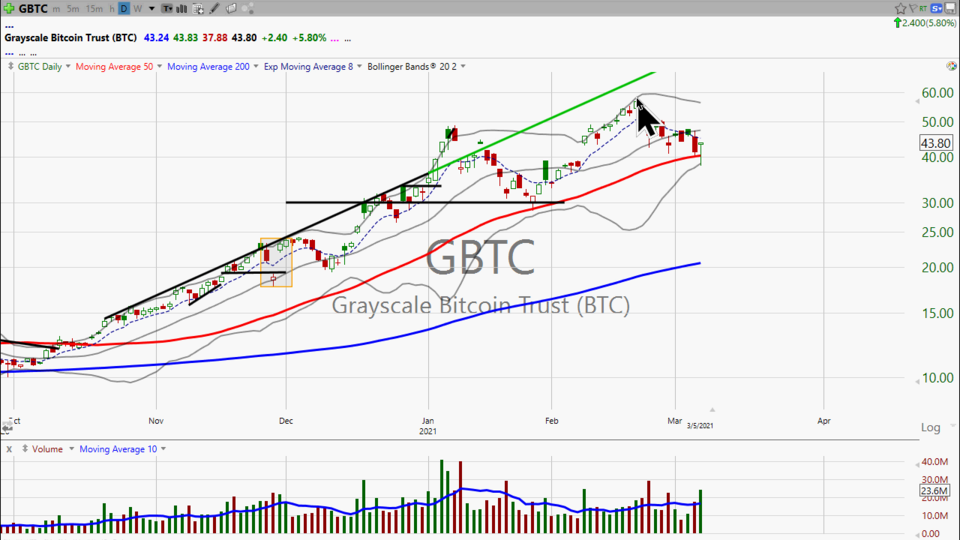The image size is (960, 540).
Task: Open the blue S layout menu
Action: pyautogui.click(x=937, y=9)
